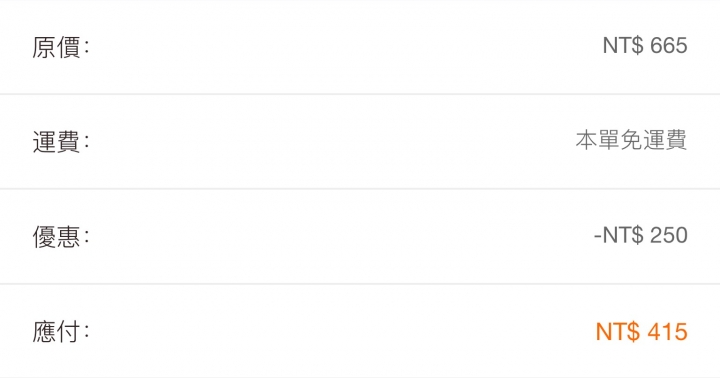Select the NT$ 665 original price

(645, 45)
